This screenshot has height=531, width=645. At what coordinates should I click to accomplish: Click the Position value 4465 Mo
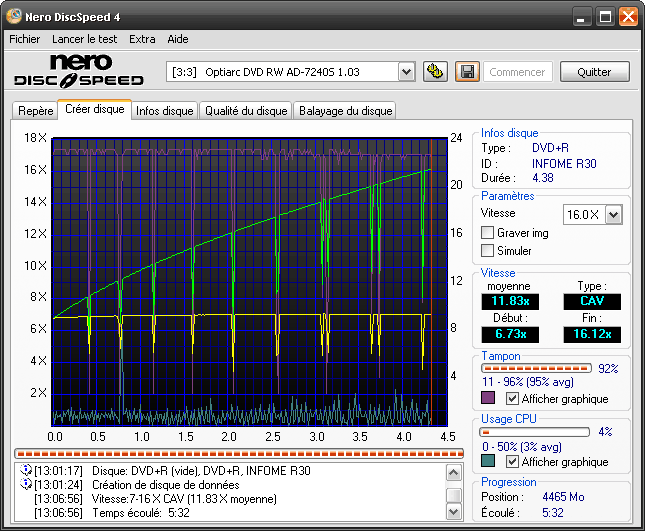click(563, 497)
